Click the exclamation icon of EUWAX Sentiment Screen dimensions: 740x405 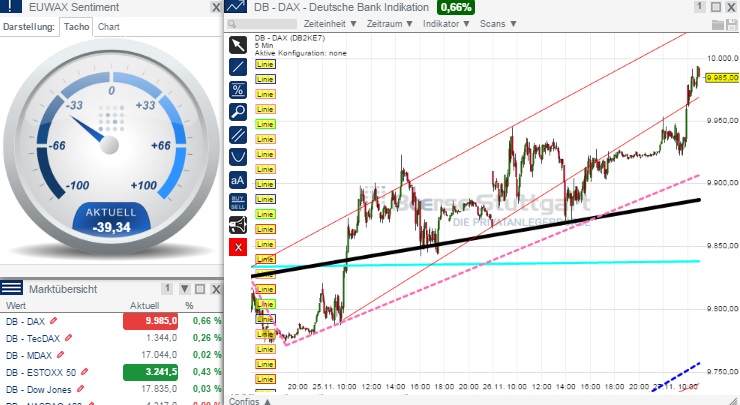(x=11, y=6)
